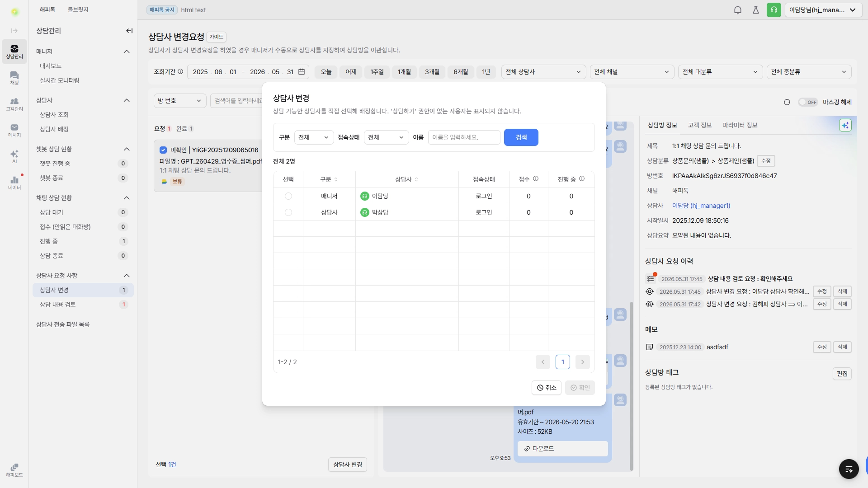Open calendar icon in date range
This screenshot has width=868, height=488.
302,72
